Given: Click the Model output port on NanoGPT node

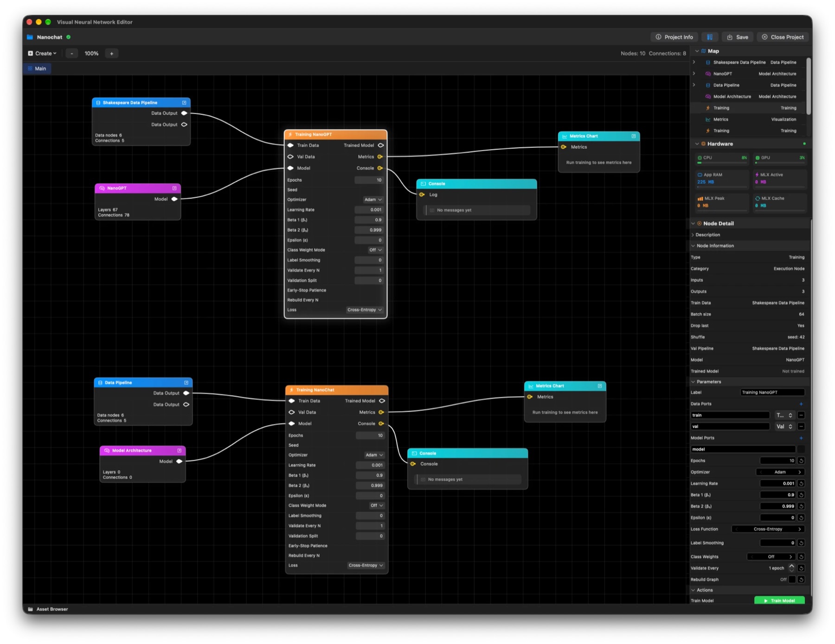Looking at the screenshot, I should [x=174, y=199].
